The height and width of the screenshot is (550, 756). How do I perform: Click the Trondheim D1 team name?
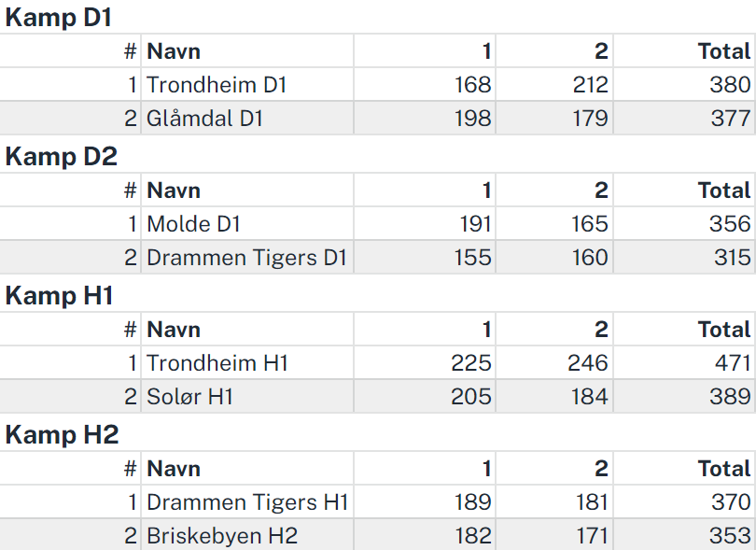pyautogui.click(x=217, y=85)
